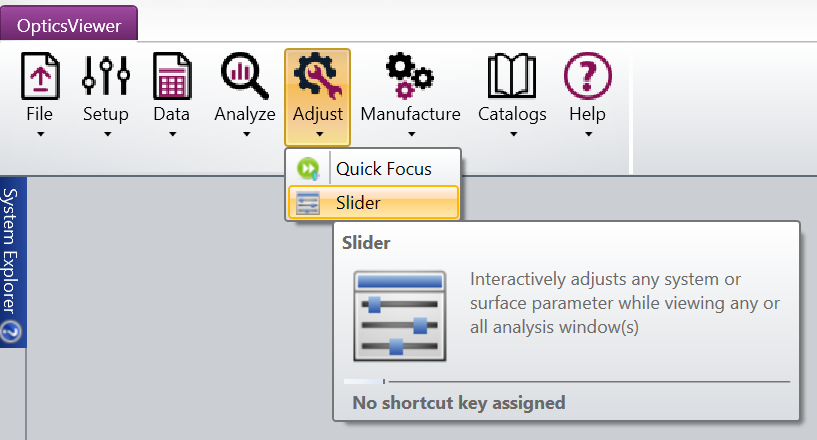Click the File upload icon
The image size is (817, 440).
point(40,76)
